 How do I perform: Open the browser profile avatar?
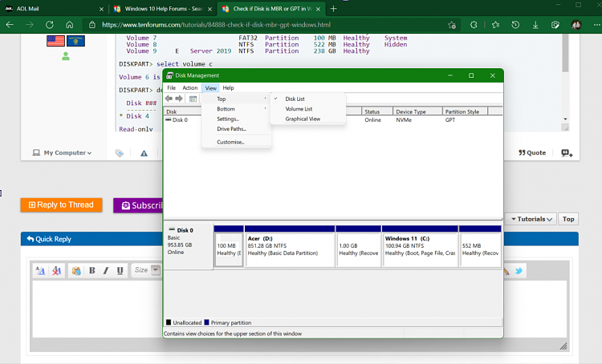(x=576, y=25)
